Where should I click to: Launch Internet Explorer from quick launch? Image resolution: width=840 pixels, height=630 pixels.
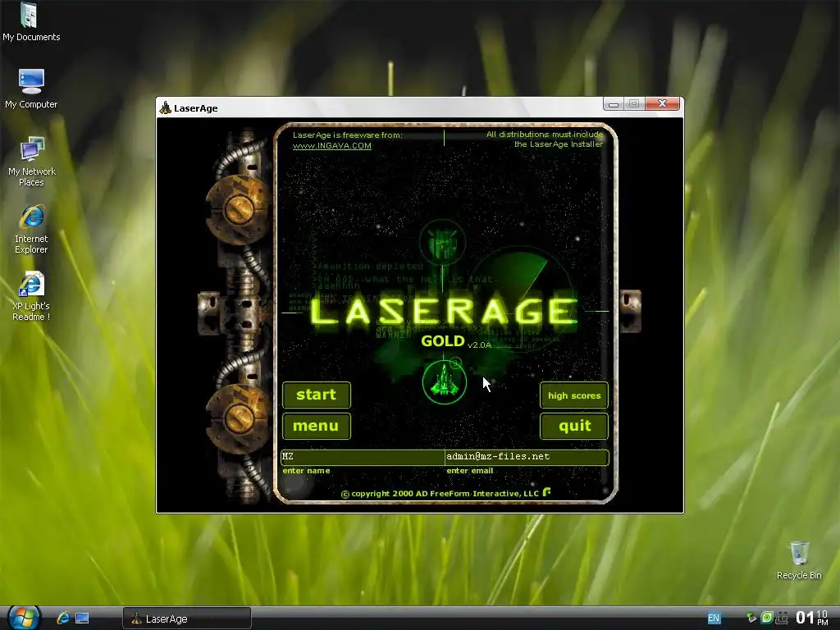[63, 618]
